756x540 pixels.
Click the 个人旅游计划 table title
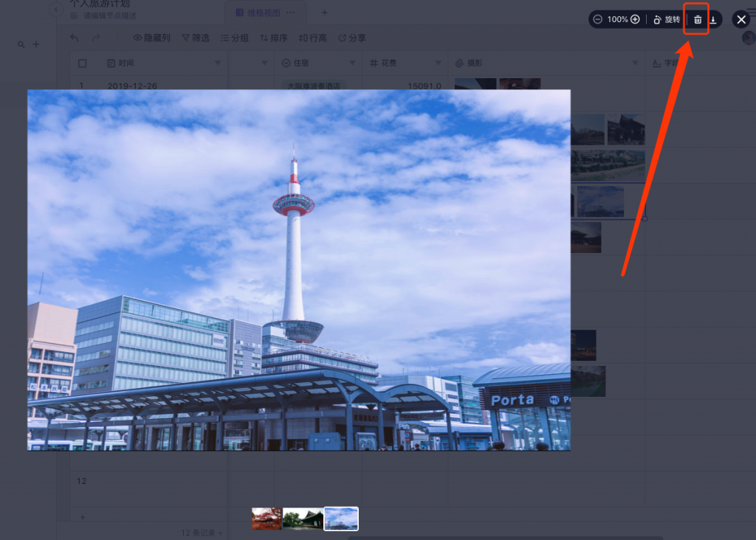tap(100, 4)
